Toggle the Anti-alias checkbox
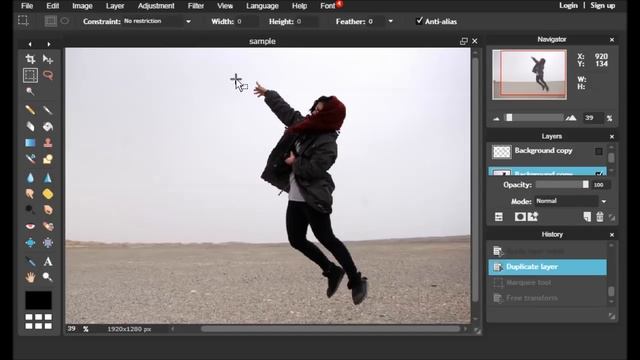 (419, 21)
